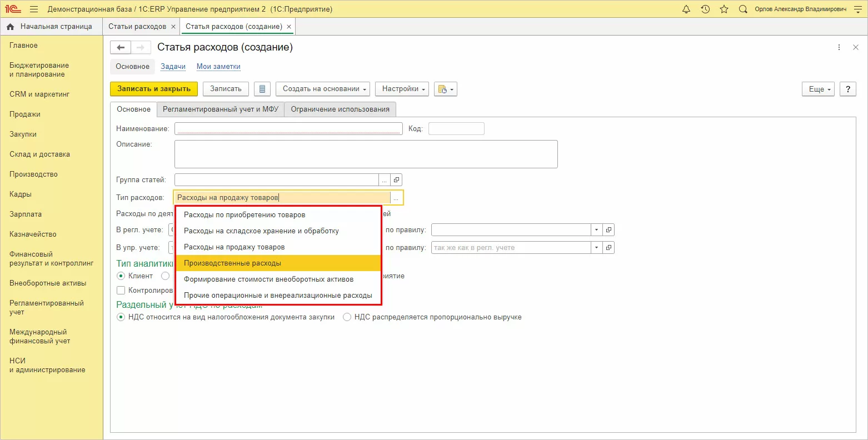Choose 'Расходы на продажу товаров' in list
Viewport: 868px width, 440px height.
pos(278,247)
